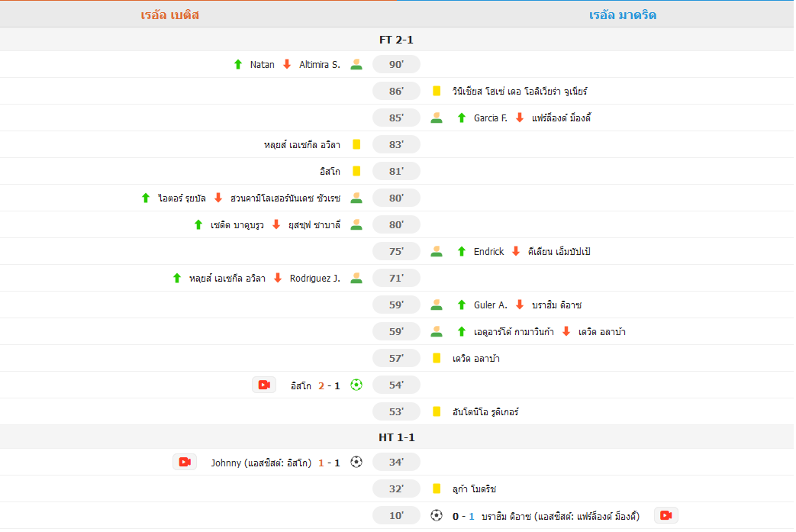Click yellow card icon at 86'
The width and height of the screenshot is (796, 532).
click(437, 91)
